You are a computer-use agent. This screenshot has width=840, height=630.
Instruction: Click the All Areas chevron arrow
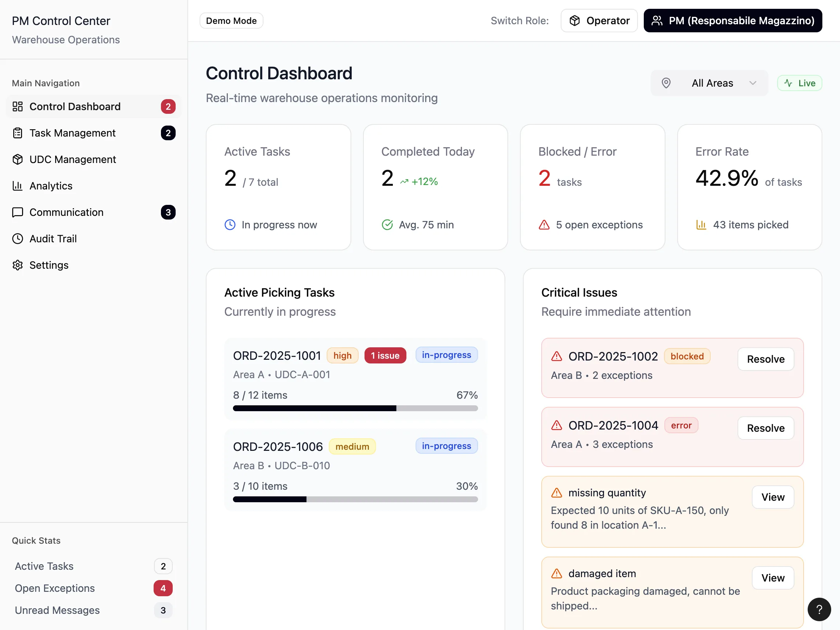click(x=753, y=83)
